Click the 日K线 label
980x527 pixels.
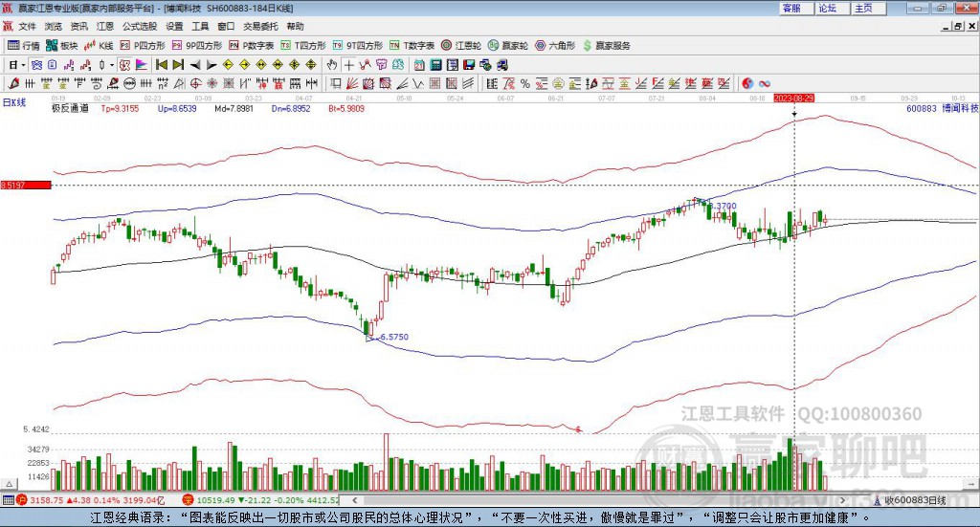pos(13,102)
